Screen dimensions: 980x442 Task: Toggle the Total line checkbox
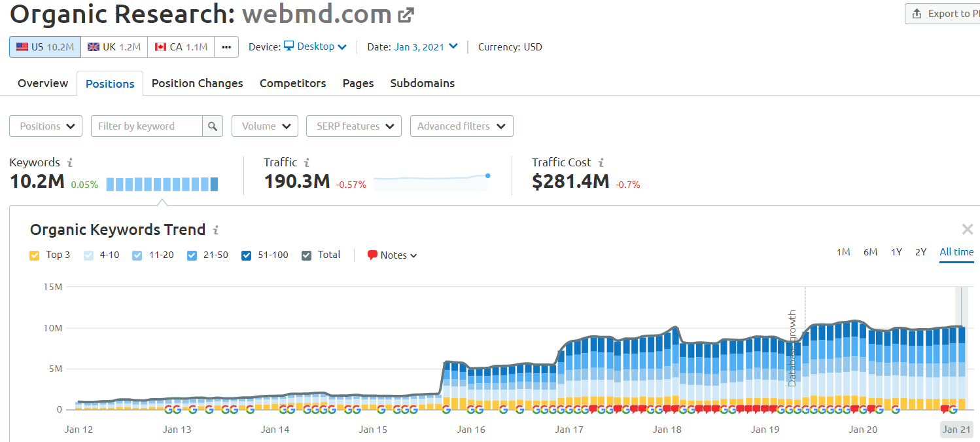pyautogui.click(x=306, y=255)
